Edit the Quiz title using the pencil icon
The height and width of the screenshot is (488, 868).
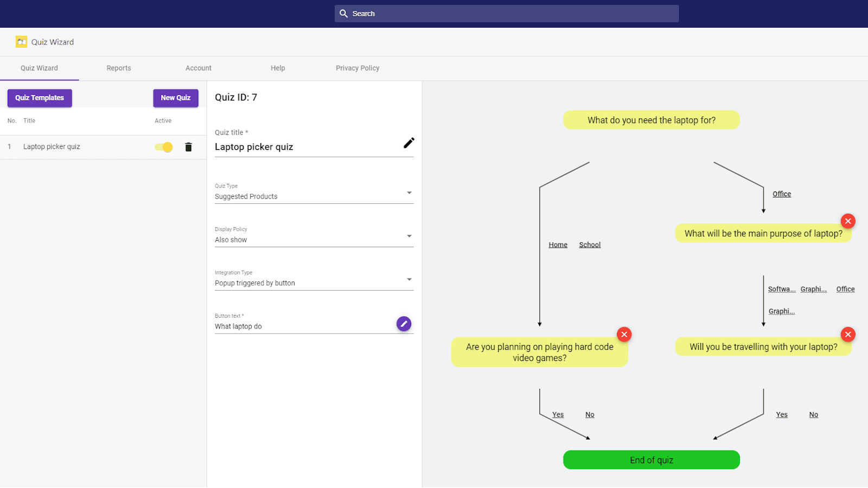[409, 143]
